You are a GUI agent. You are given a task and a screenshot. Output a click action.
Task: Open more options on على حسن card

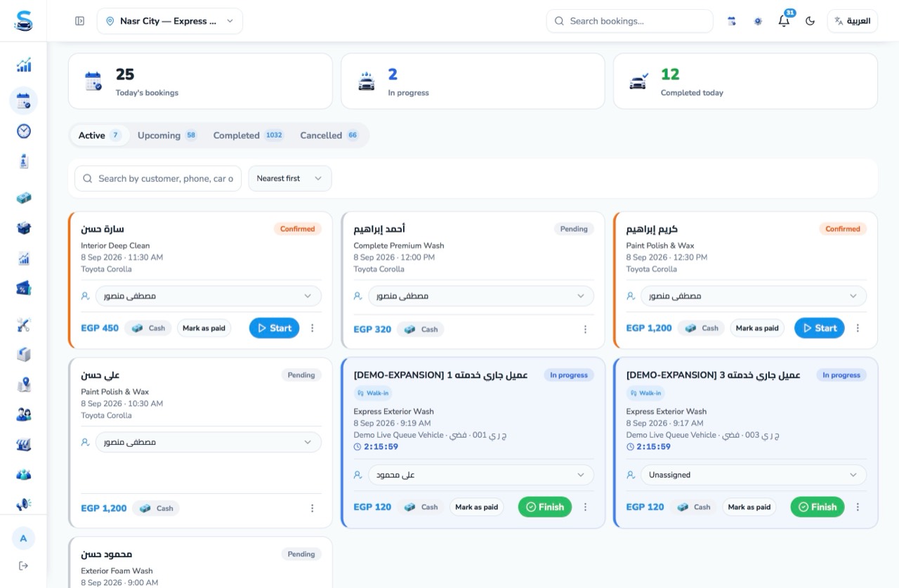point(313,508)
